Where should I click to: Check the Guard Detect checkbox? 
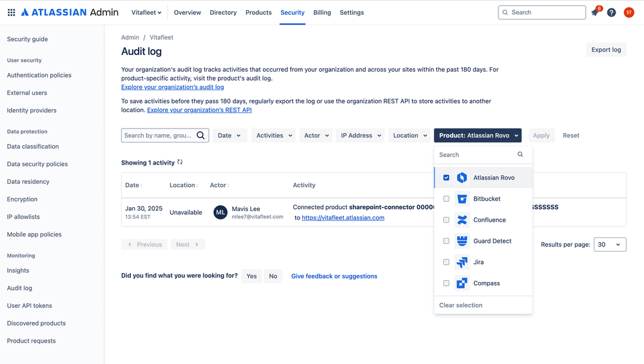(x=446, y=241)
